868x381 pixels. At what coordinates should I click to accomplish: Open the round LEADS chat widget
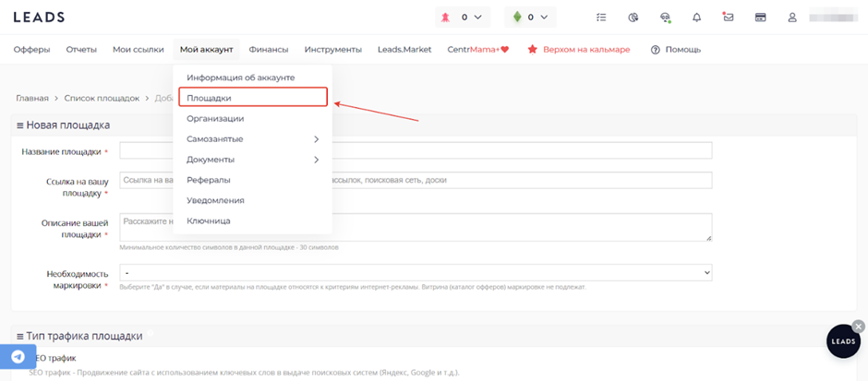click(843, 341)
